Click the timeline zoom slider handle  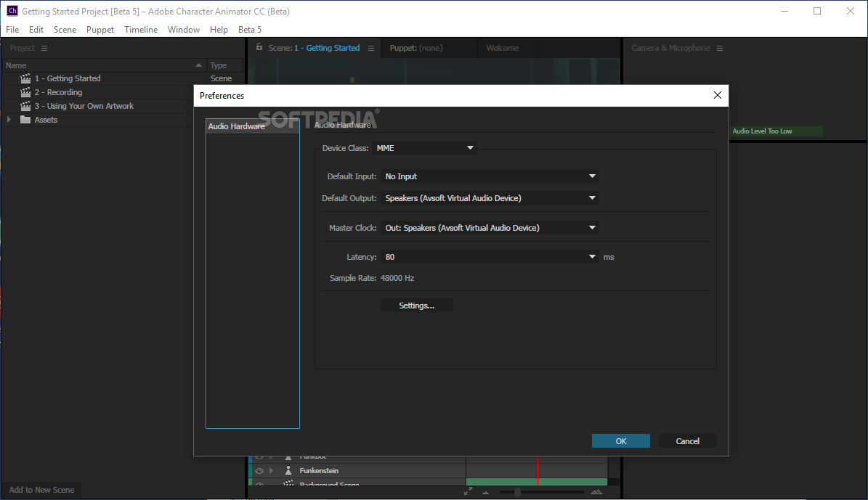[517, 492]
